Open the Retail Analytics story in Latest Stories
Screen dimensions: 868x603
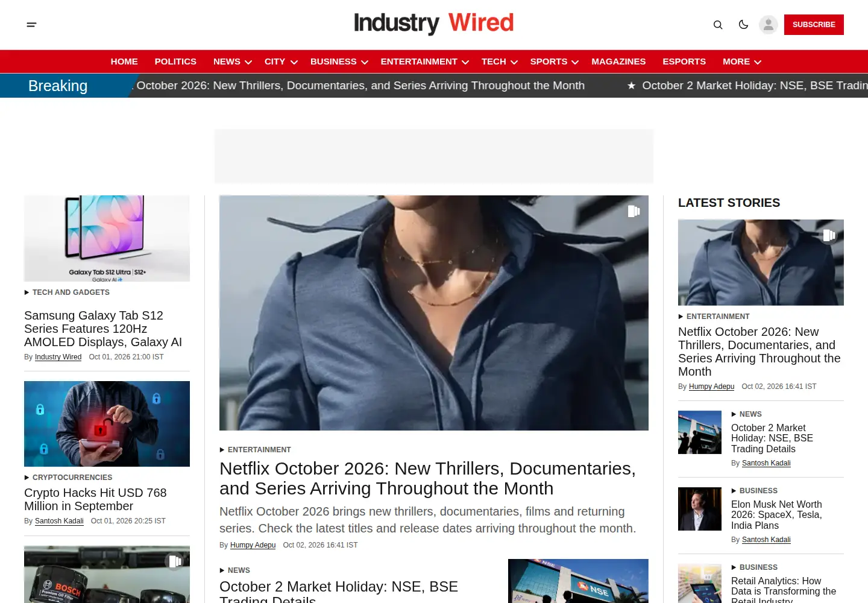(x=784, y=591)
